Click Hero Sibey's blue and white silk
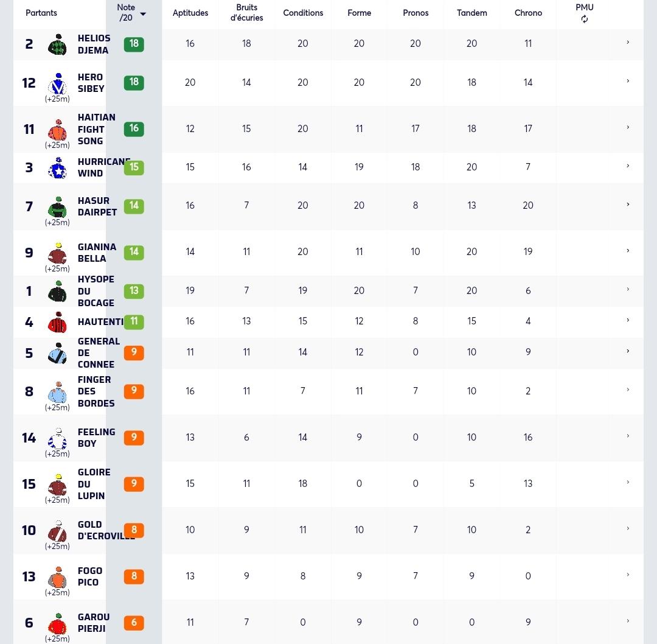 click(x=58, y=83)
